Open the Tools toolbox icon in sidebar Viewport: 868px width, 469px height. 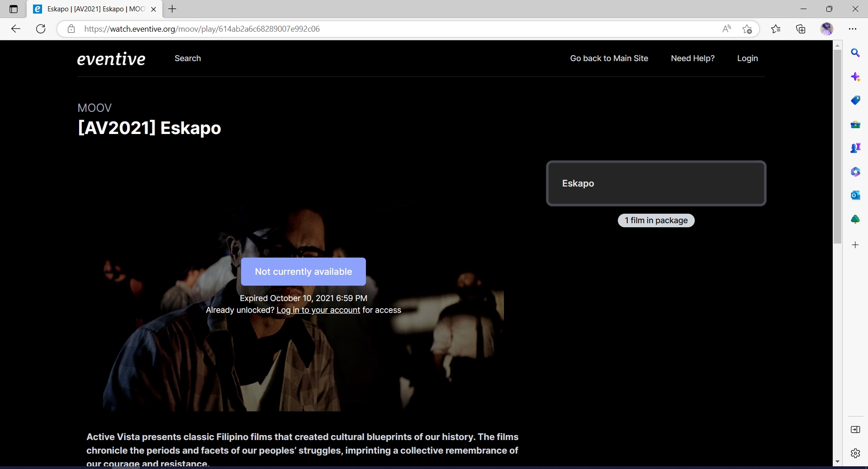(856, 124)
